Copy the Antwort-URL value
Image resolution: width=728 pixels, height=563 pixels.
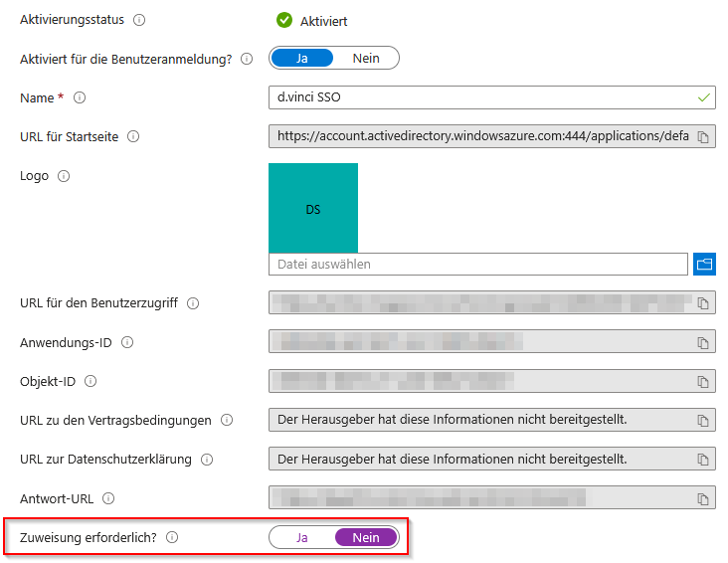tap(703, 499)
